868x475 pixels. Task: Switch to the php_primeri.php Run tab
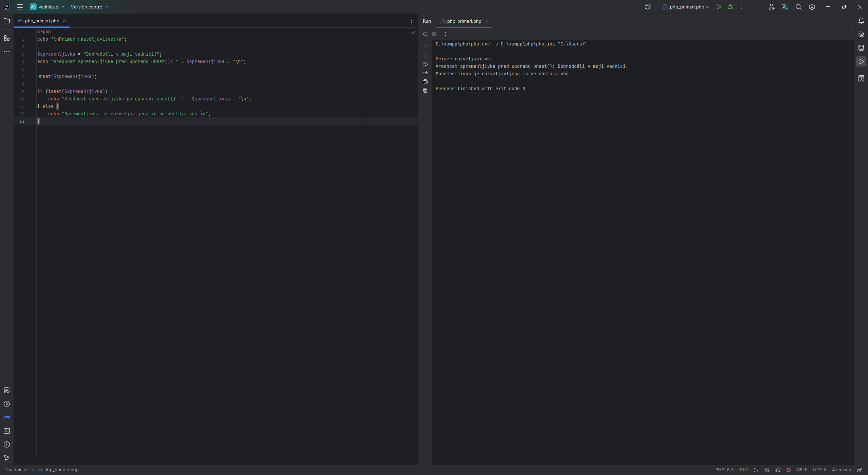pos(464,21)
